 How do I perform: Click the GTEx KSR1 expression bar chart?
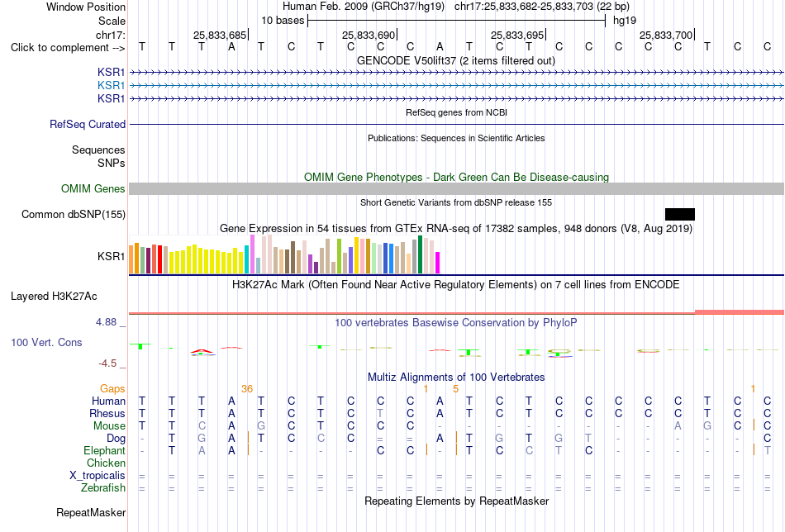[x=284, y=254]
